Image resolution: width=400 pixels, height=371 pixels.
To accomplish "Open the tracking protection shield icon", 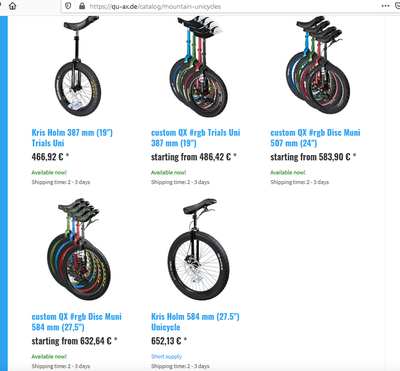I will pos(68,6).
